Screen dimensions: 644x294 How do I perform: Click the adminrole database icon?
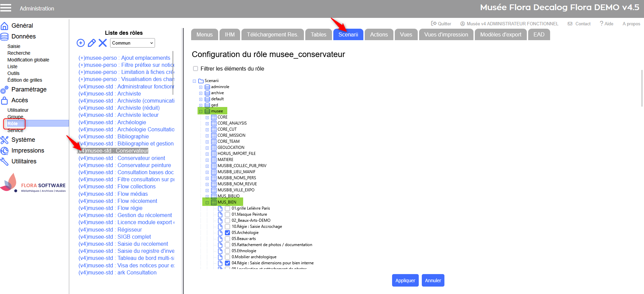pos(207,87)
